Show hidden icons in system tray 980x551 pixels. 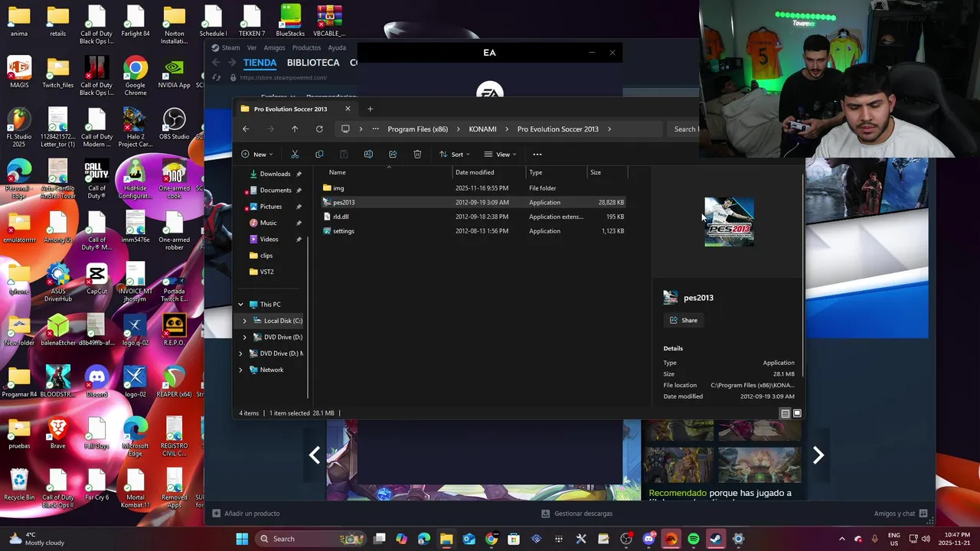(x=842, y=539)
